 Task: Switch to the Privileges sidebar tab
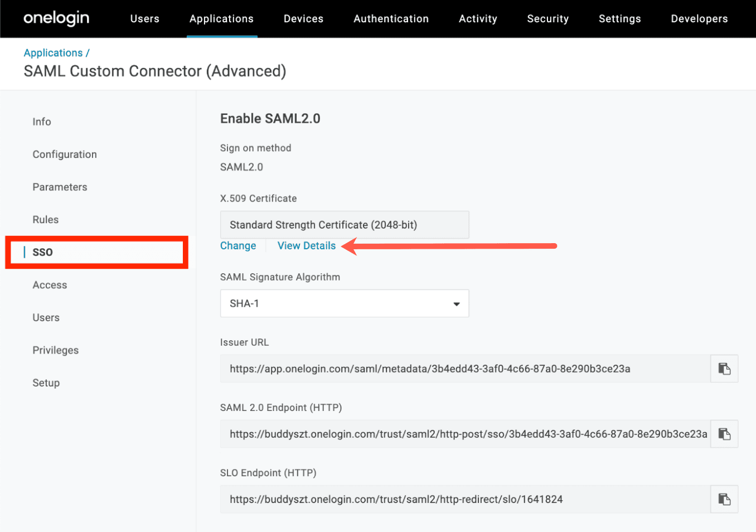[x=56, y=350]
